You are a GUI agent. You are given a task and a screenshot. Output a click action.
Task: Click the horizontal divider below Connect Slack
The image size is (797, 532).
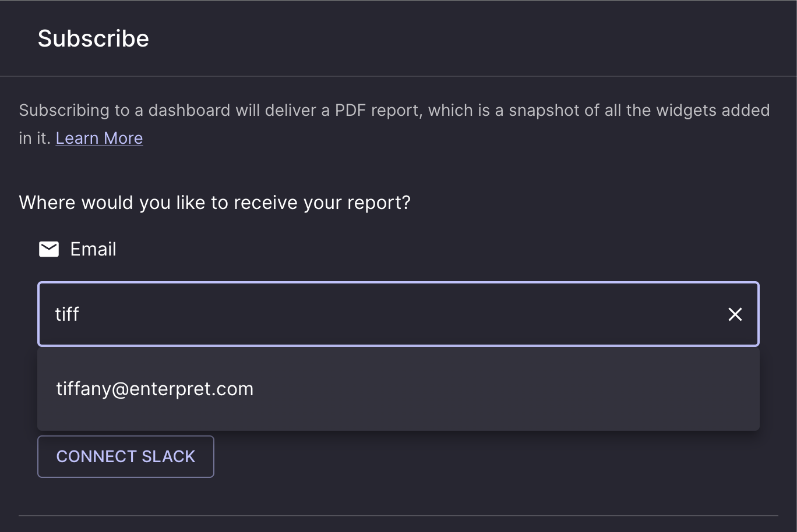tap(398, 515)
